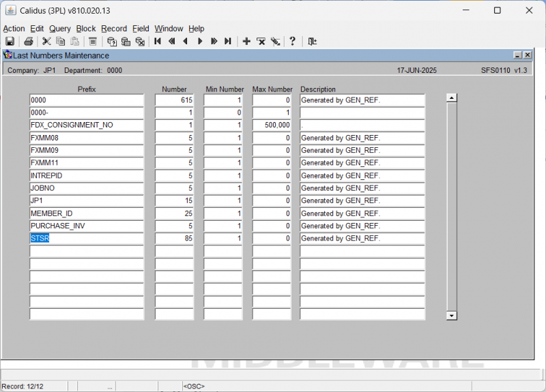Click the FDX_CONSIGNMENT_NO prefix field
This screenshot has width=546, height=392.
pos(87,125)
